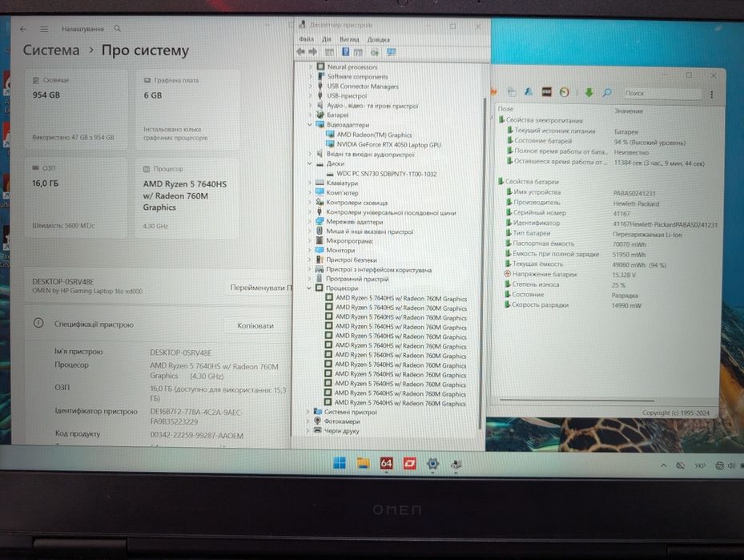Click in the AIDA64 Поиск search field
This screenshot has height=560, width=744.
(662, 94)
